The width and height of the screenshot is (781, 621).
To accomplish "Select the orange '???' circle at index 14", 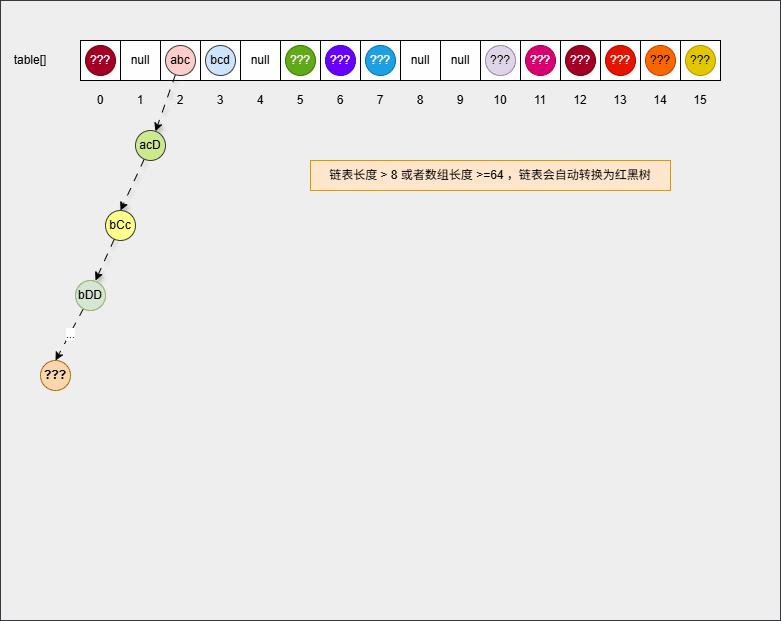I will [x=660, y=60].
